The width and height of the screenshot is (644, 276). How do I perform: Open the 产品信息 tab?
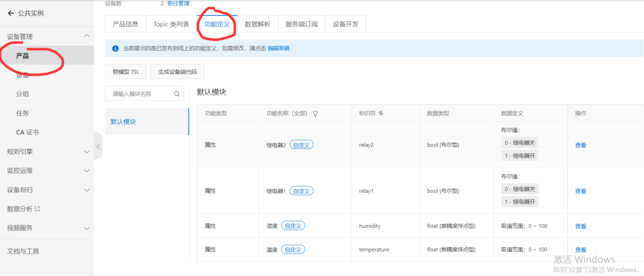(125, 24)
